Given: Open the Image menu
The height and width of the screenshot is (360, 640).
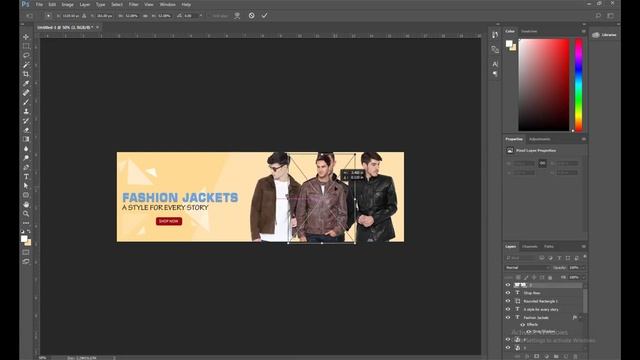Looking at the screenshot, I should 67,4.
